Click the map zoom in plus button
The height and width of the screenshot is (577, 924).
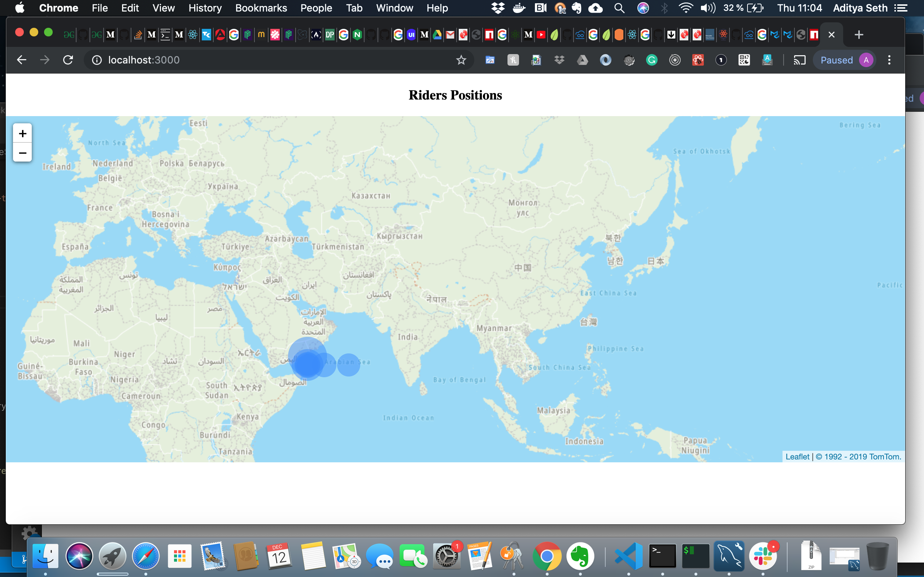(22, 133)
